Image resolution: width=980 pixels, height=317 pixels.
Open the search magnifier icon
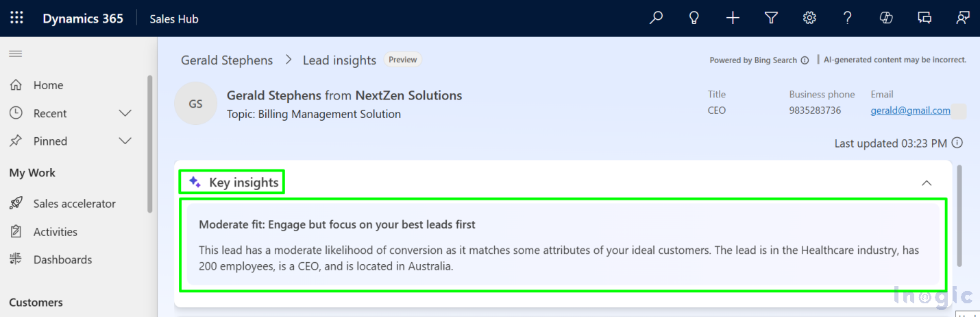656,19
